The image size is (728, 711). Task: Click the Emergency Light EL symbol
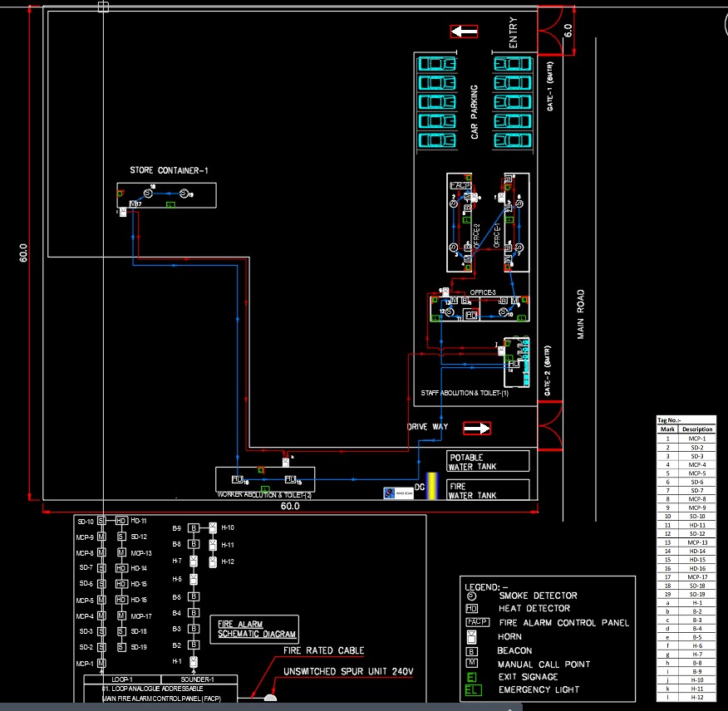[x=472, y=688]
